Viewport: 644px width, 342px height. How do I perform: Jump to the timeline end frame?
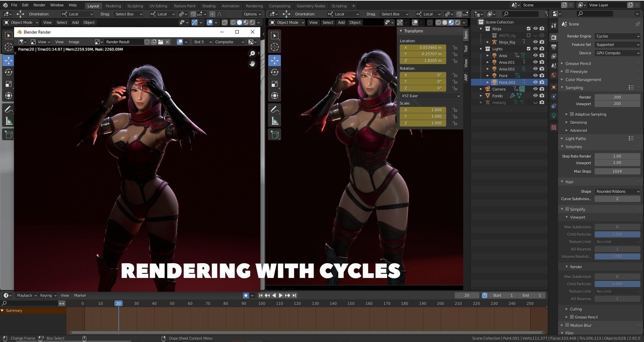(294, 295)
